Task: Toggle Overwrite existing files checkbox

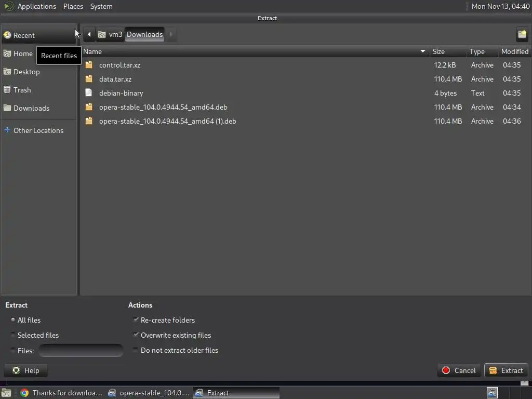Action: click(136, 335)
